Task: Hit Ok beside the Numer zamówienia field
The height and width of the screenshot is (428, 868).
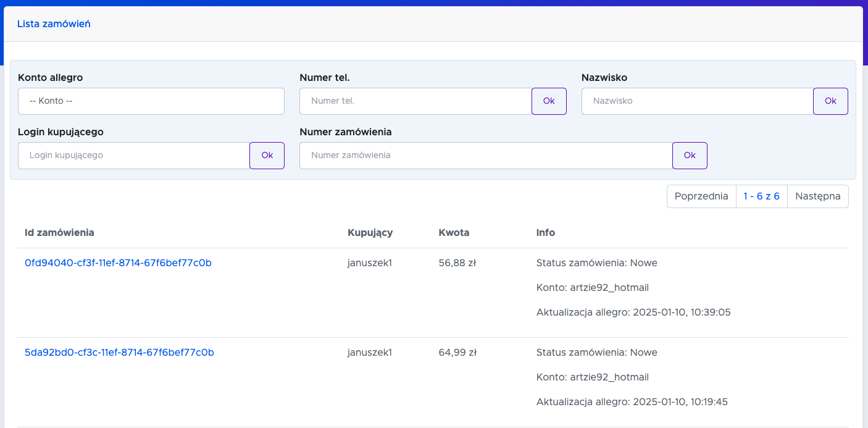Action: [690, 156]
